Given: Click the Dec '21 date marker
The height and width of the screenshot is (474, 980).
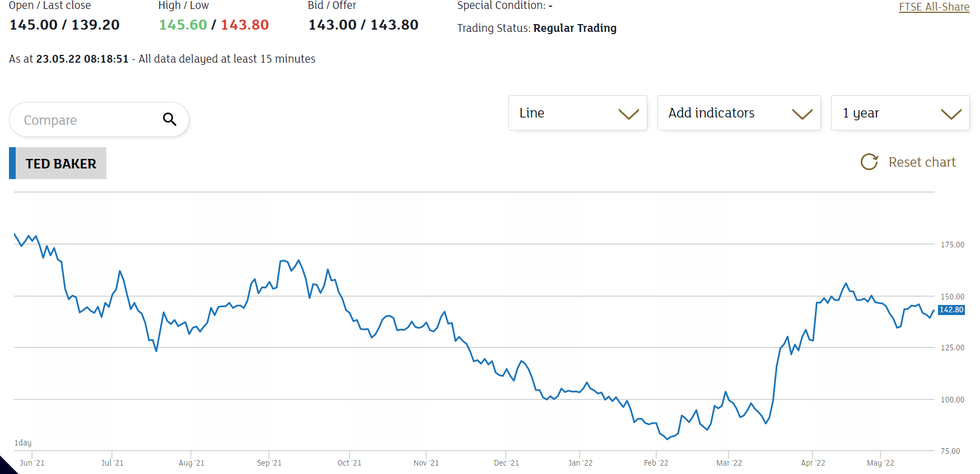Looking at the screenshot, I should (506, 463).
